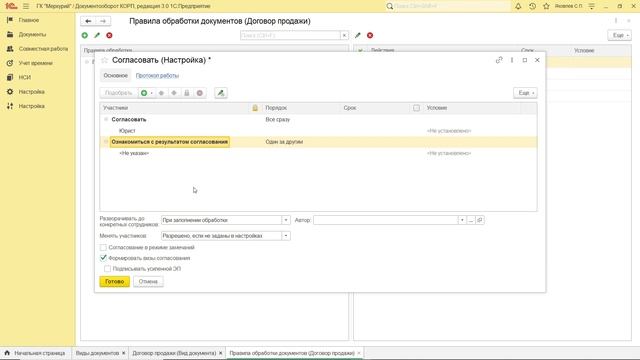640x360 pixels.
Task: Edit action with pencil right of search field
Action: [358, 36]
